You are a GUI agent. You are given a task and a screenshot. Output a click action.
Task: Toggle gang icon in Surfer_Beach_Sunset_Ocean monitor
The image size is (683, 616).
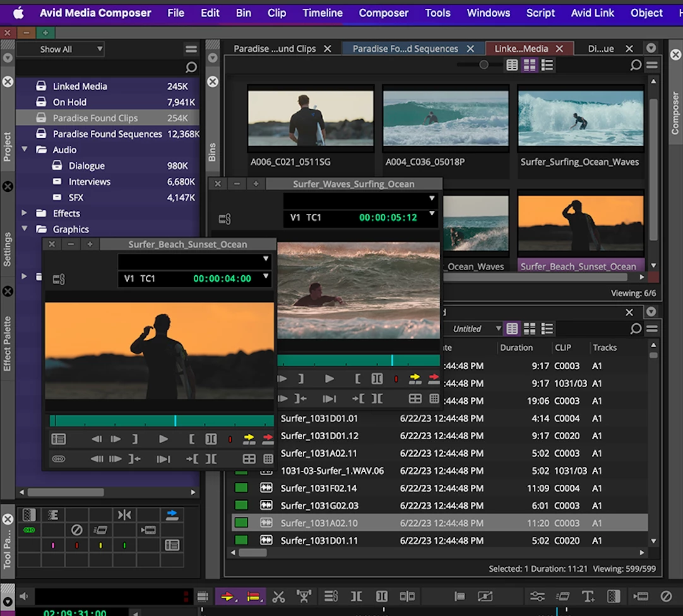[x=58, y=459]
